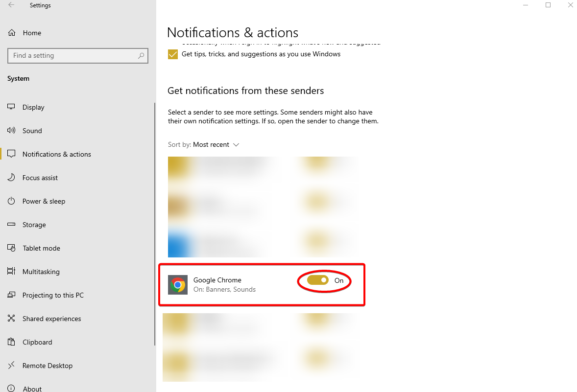
Task: Close the Settings window
Action: click(570, 5)
